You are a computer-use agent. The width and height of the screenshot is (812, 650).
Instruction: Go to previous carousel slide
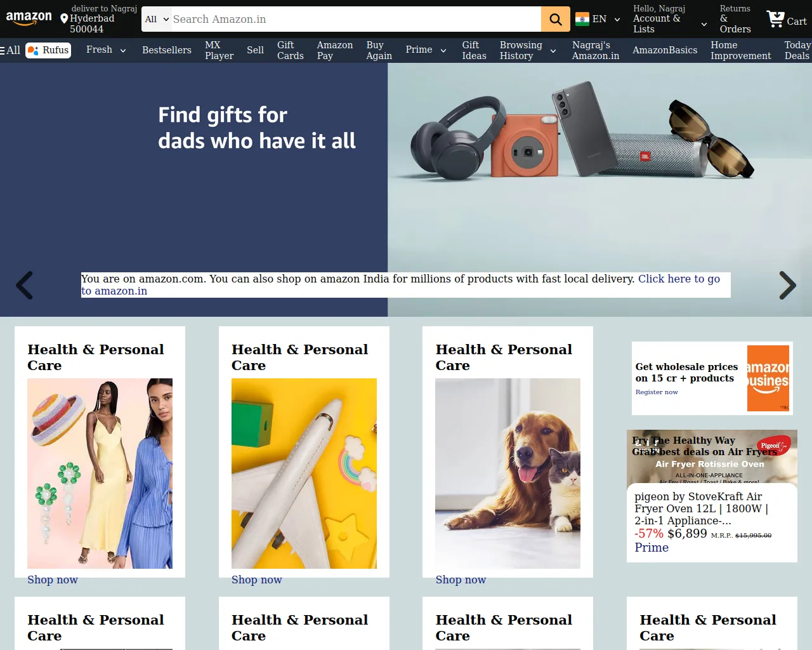click(x=24, y=285)
